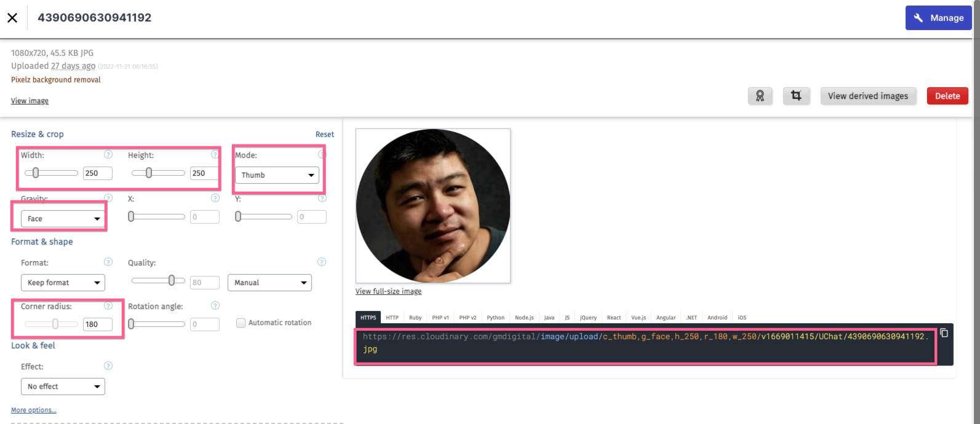The height and width of the screenshot is (424, 980).
Task: Click the Pixelz background removal text
Action: point(56,80)
